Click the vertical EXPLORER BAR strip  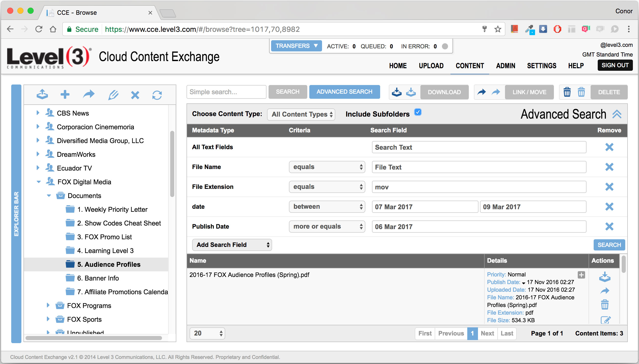point(16,214)
